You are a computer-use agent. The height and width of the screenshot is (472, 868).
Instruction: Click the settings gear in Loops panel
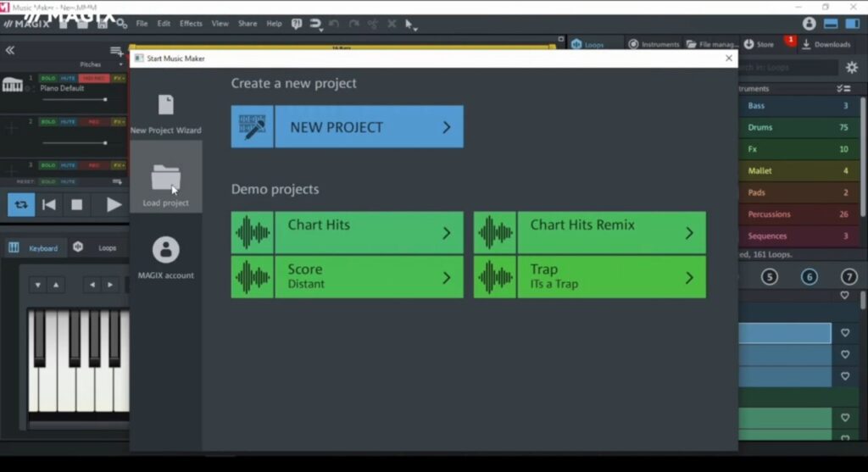pos(851,68)
